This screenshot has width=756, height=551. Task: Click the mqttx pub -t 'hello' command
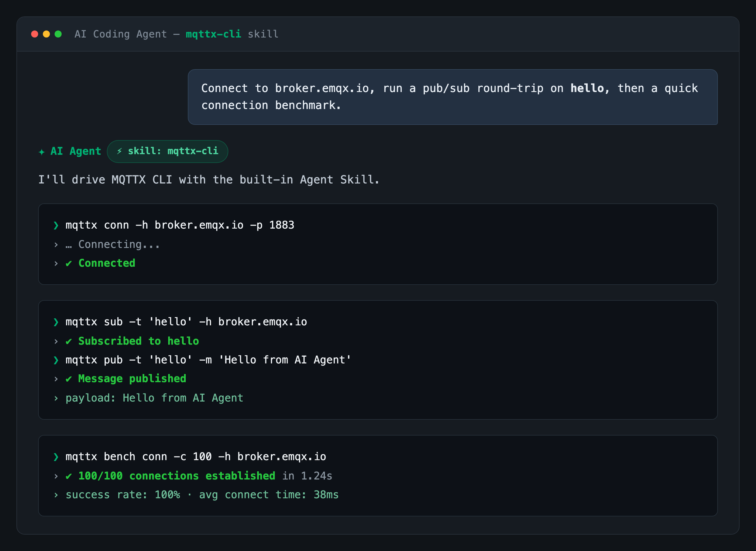point(209,360)
